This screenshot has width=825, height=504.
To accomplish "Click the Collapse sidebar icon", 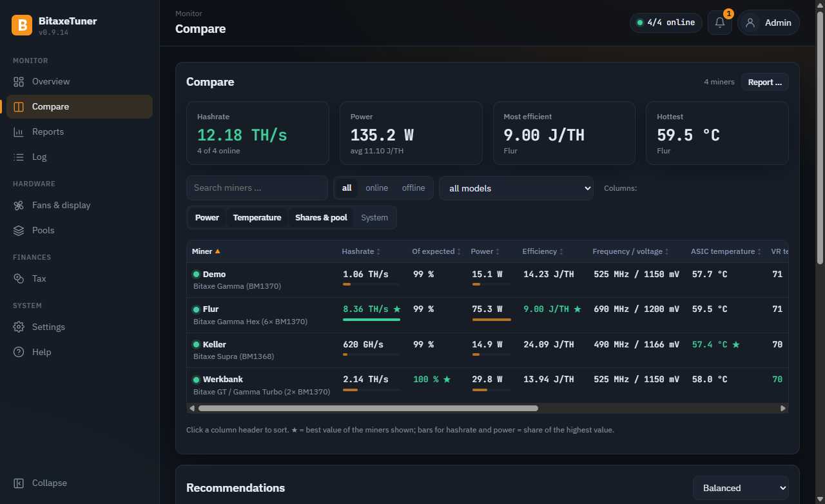I will [x=19, y=483].
